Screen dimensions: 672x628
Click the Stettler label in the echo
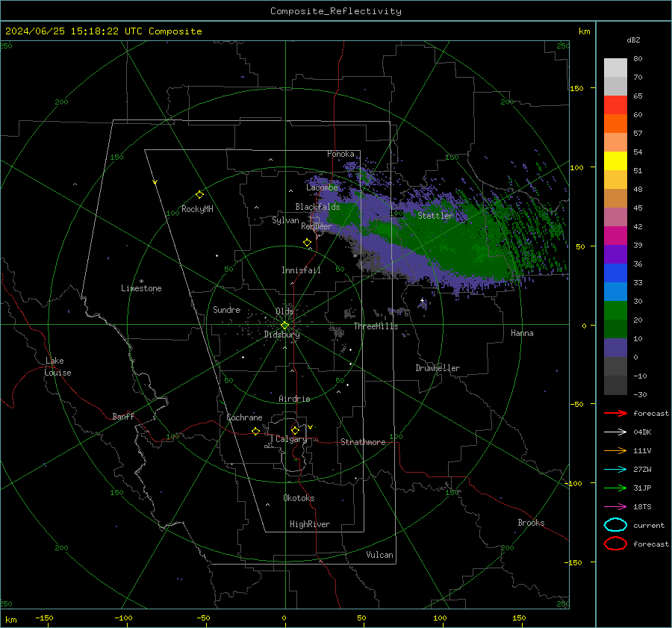tap(435, 216)
